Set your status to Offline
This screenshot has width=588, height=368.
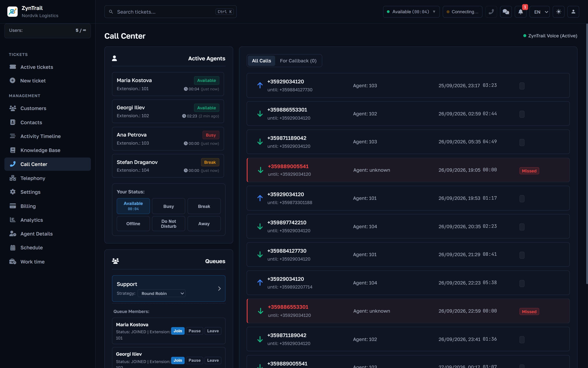pyautogui.click(x=133, y=223)
